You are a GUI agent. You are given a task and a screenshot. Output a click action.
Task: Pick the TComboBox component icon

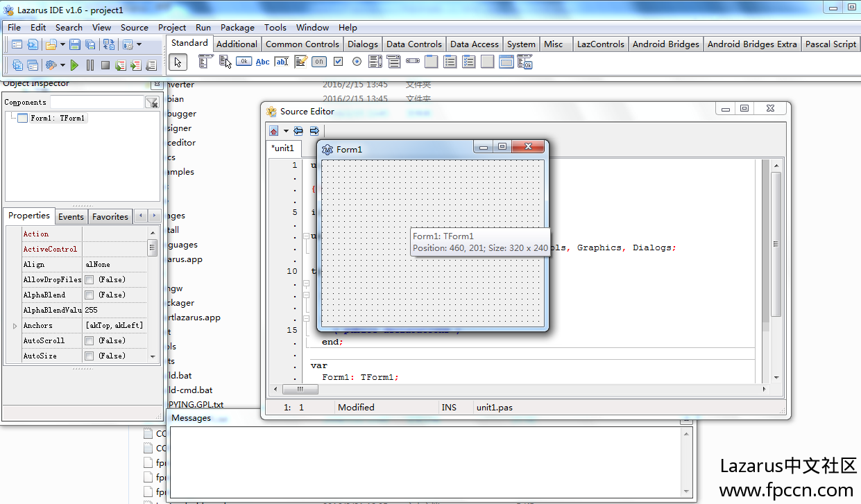click(x=394, y=62)
